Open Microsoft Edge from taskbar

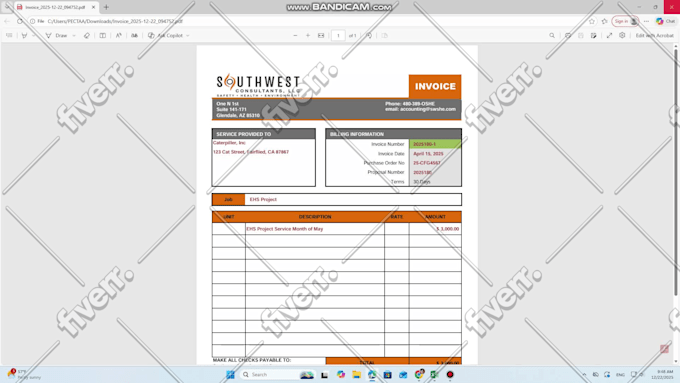coord(372,375)
